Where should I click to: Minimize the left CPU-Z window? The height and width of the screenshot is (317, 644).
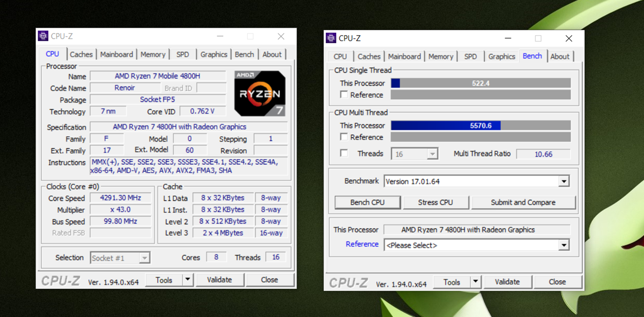220,36
